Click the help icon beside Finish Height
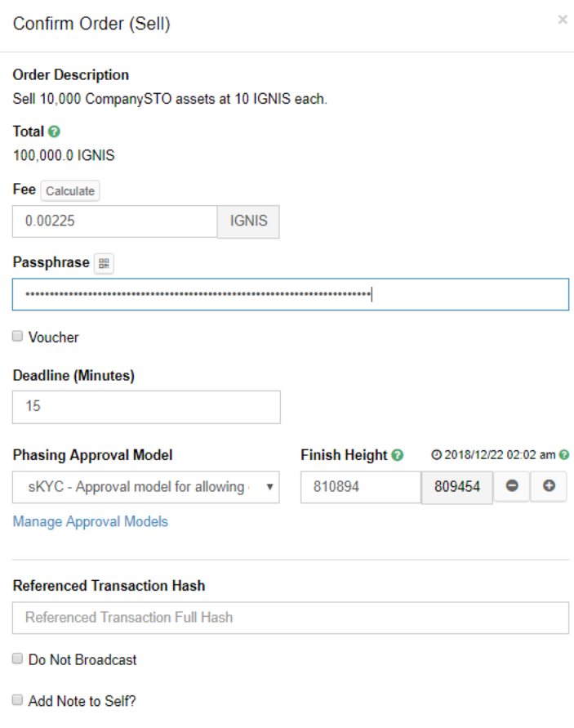Image resolution: width=574 pixels, height=728 pixels. pos(398,455)
